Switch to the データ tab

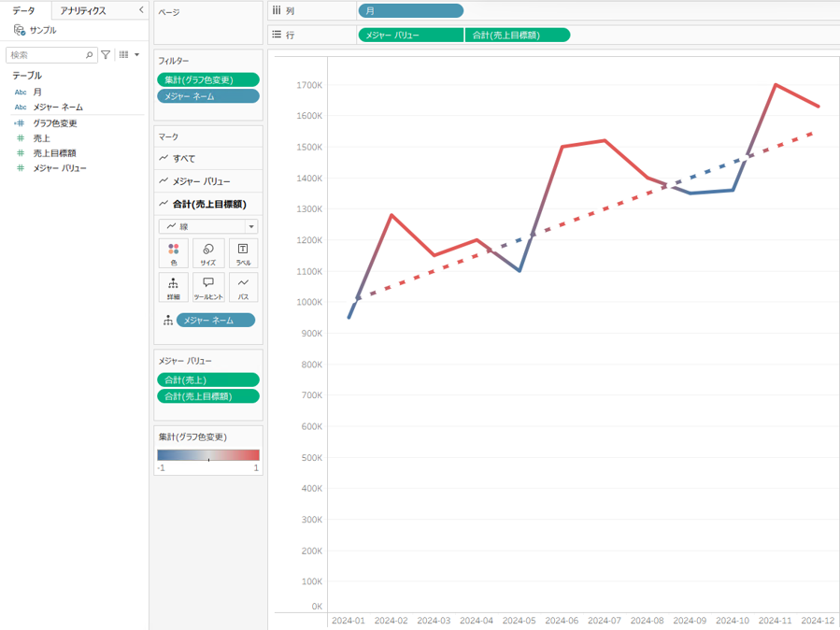coord(24,10)
